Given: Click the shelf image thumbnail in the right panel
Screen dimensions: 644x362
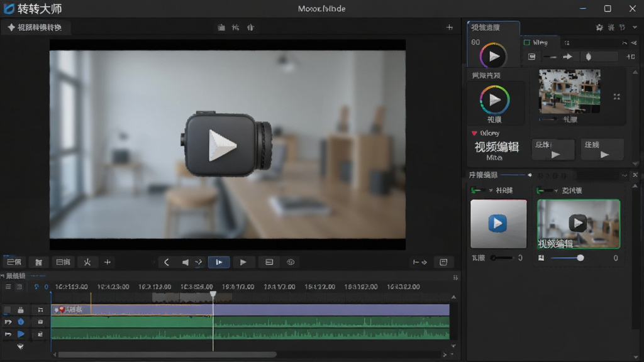Looking at the screenshot, I should pyautogui.click(x=569, y=91).
